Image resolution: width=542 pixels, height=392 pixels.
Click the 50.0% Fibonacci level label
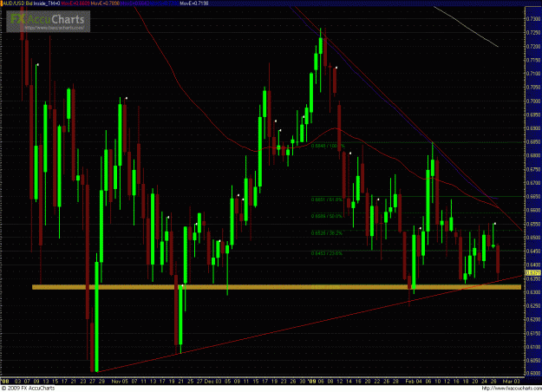pos(327,216)
